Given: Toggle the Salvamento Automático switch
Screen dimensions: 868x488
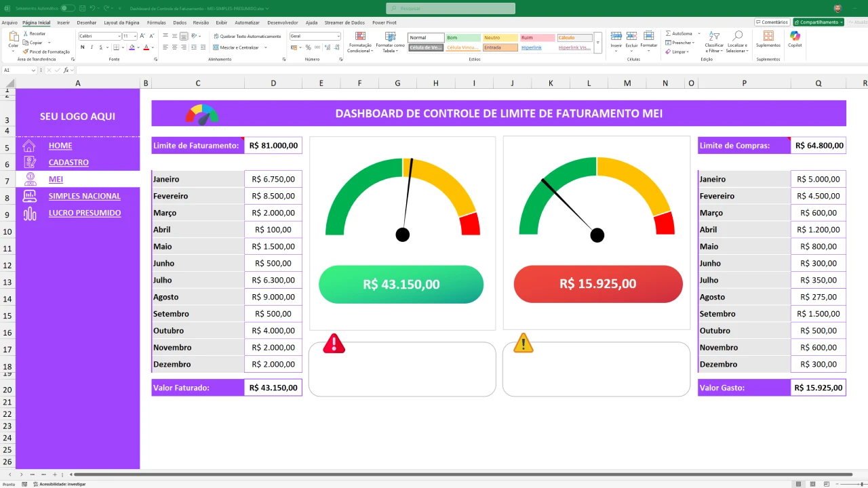Looking at the screenshot, I should [x=67, y=8].
